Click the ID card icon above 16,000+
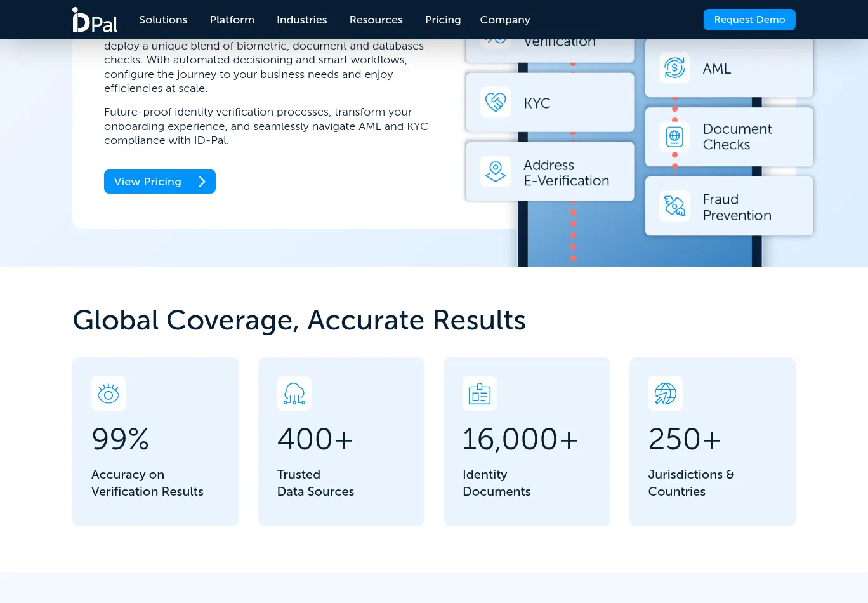This screenshot has height=603, width=868. pos(480,394)
